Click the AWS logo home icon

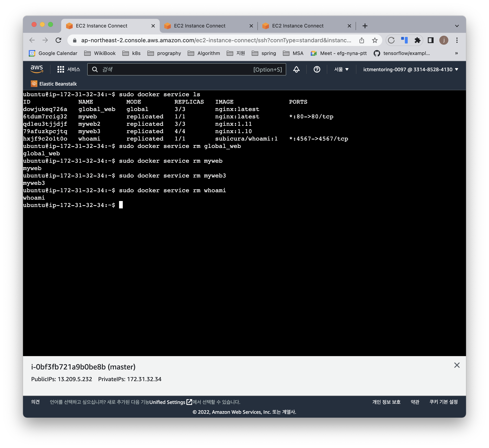37,69
